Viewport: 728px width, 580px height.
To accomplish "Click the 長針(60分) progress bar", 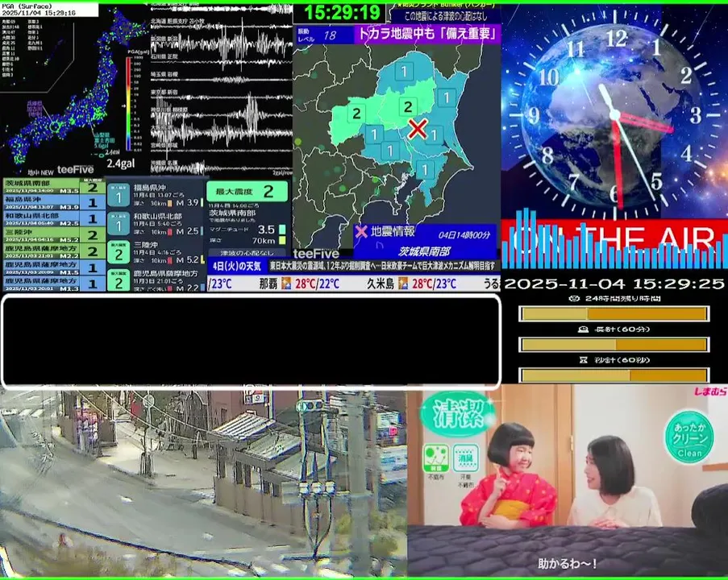I will click(614, 344).
